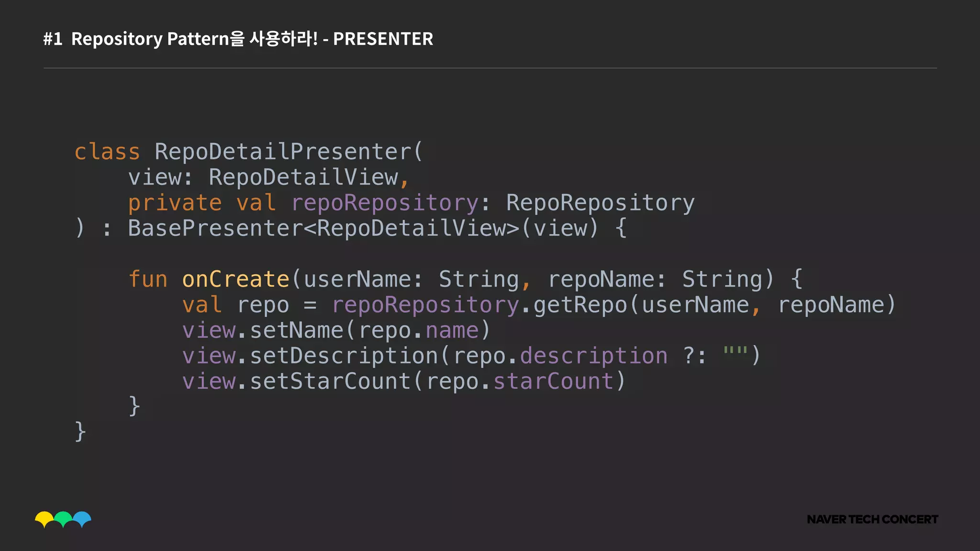Click the yellow umbrella shape in the tri-color logo

pos(45,519)
